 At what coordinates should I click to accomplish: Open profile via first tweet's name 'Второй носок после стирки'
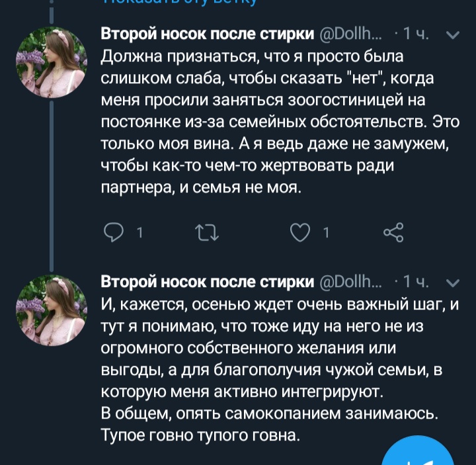[206, 34]
